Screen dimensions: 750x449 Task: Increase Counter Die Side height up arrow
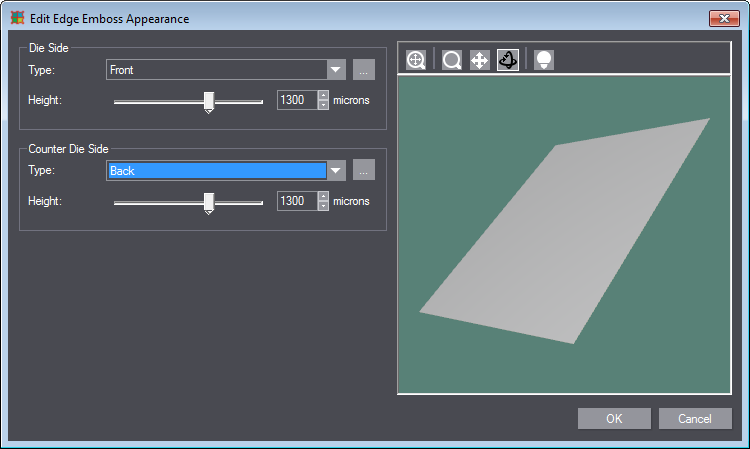(323, 197)
